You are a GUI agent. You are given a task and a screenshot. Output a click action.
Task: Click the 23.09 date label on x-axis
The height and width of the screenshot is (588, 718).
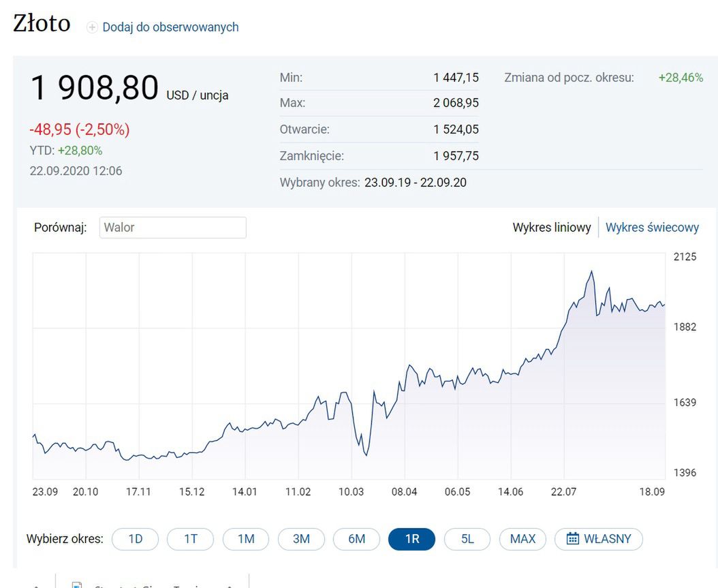pyautogui.click(x=45, y=492)
